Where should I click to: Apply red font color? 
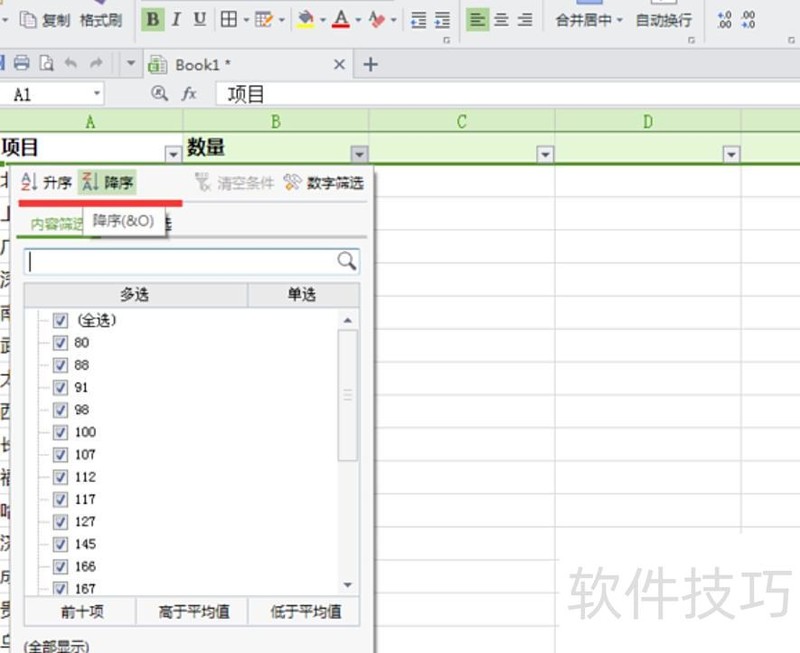(341, 19)
